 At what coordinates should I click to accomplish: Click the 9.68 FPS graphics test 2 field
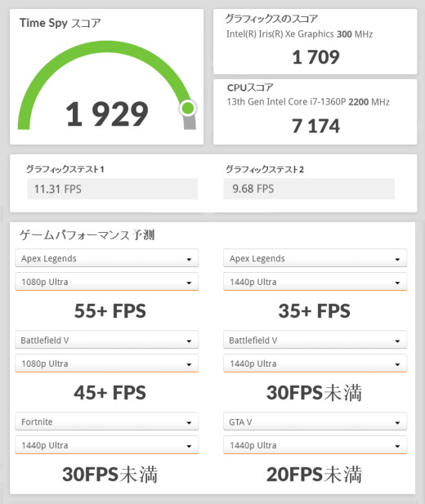tap(309, 189)
